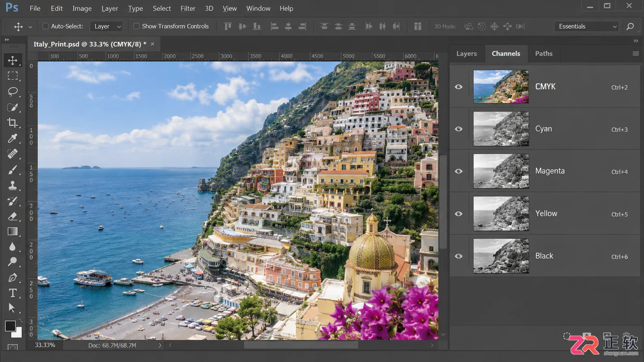The image size is (644, 362).
Task: Select the Eyedropper tool
Action: coord(13,138)
